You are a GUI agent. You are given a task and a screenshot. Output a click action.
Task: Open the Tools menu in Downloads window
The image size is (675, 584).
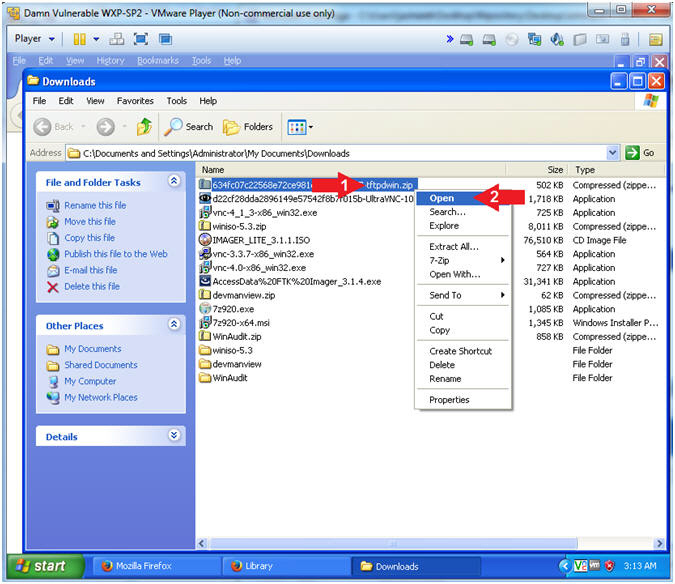[x=176, y=101]
